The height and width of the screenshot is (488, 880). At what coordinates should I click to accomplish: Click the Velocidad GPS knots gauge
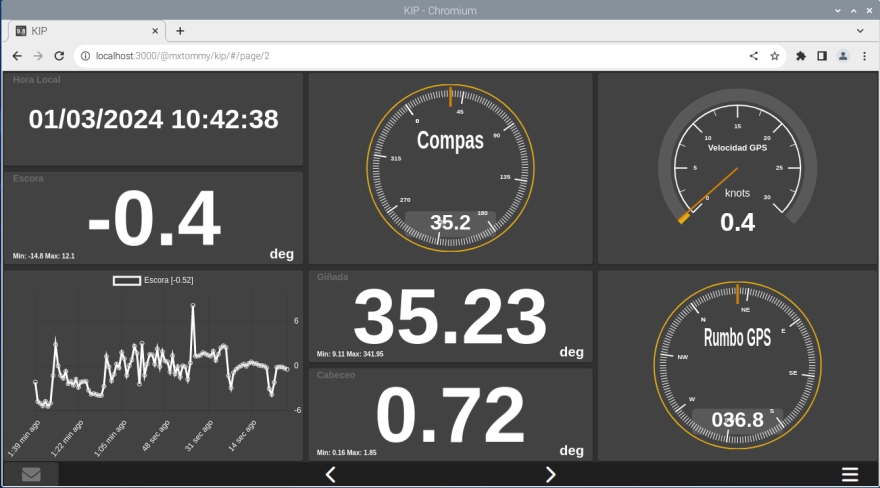coord(737,167)
